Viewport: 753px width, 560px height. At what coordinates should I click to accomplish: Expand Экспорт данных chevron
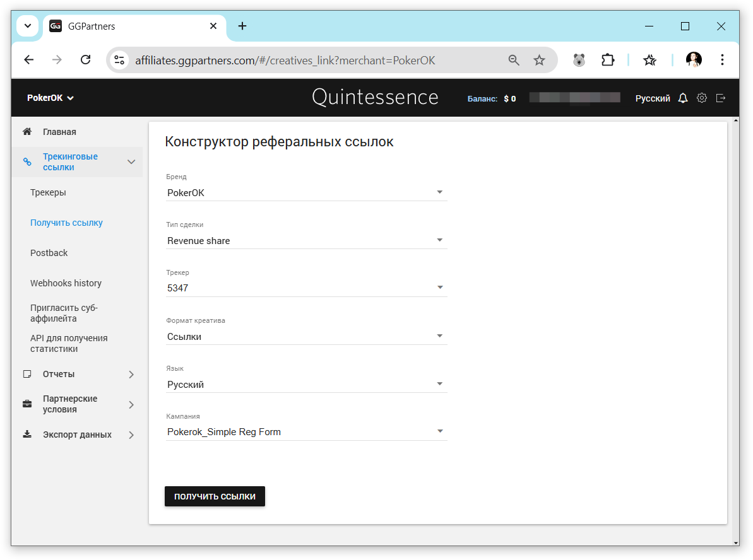131,435
